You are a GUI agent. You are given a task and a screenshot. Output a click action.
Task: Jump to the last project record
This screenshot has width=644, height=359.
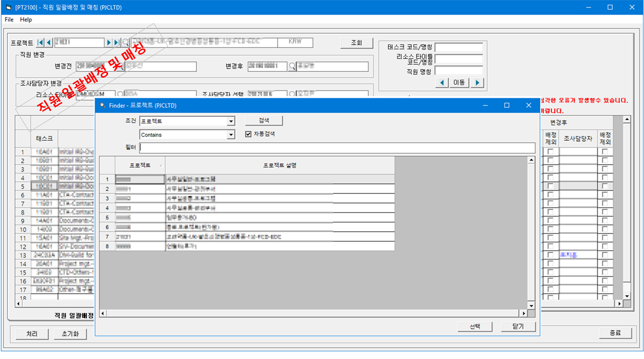(117, 42)
